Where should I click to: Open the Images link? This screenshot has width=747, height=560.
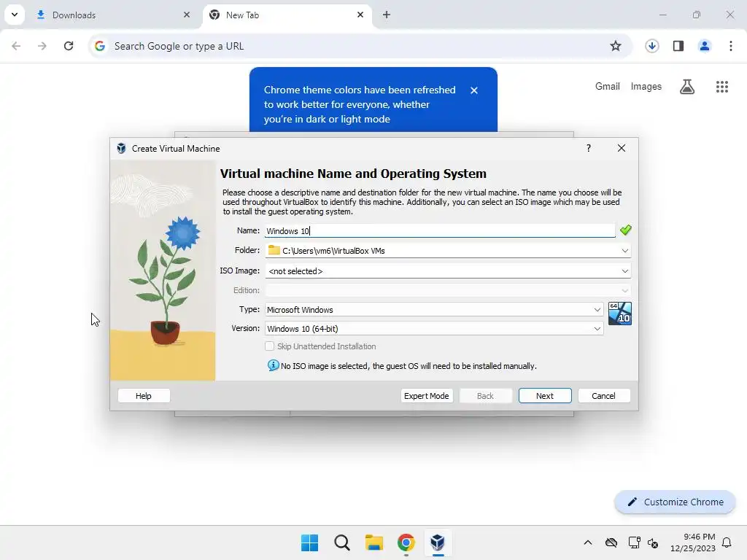coord(646,86)
